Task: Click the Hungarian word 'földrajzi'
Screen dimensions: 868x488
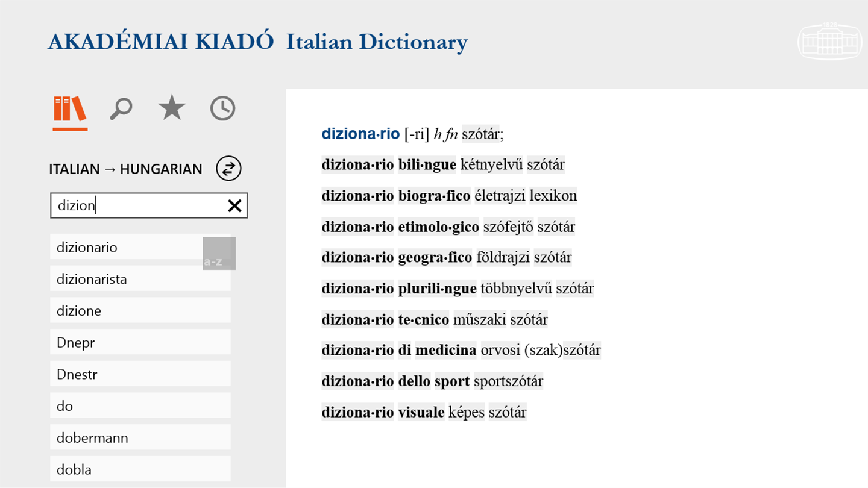Action: point(503,258)
